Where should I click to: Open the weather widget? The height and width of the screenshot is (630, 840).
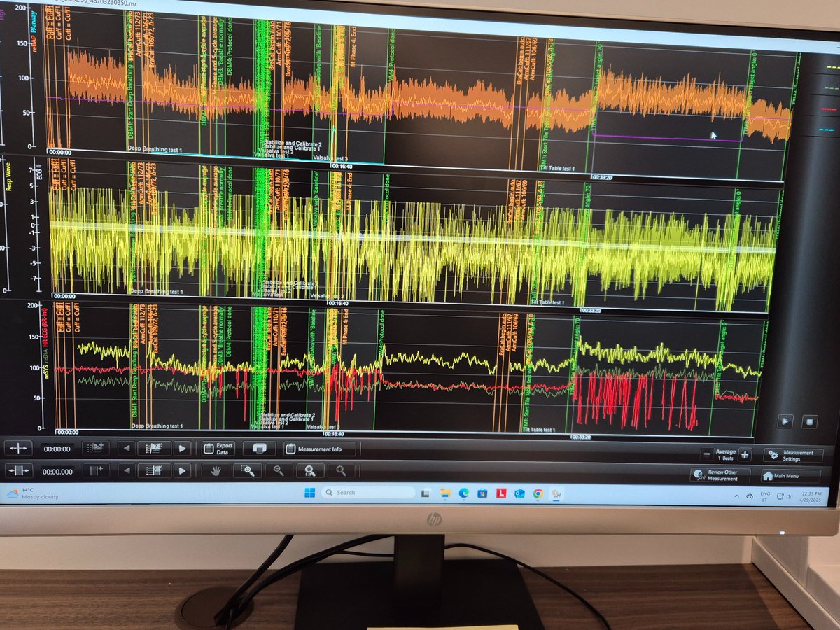click(32, 493)
